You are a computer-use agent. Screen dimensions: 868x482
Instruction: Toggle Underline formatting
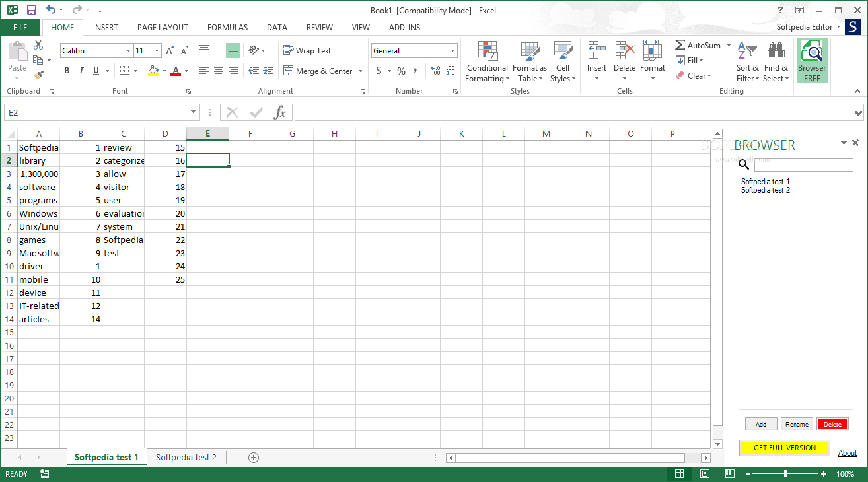[x=96, y=71]
